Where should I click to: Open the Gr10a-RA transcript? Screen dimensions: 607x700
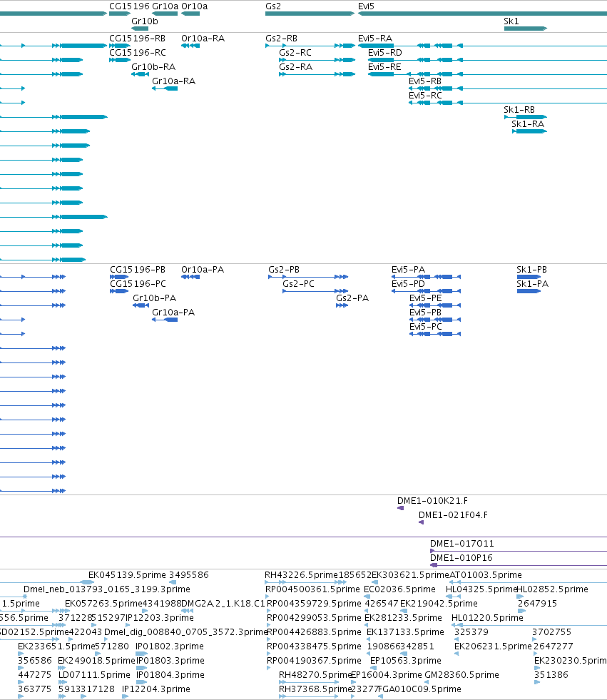point(173,81)
